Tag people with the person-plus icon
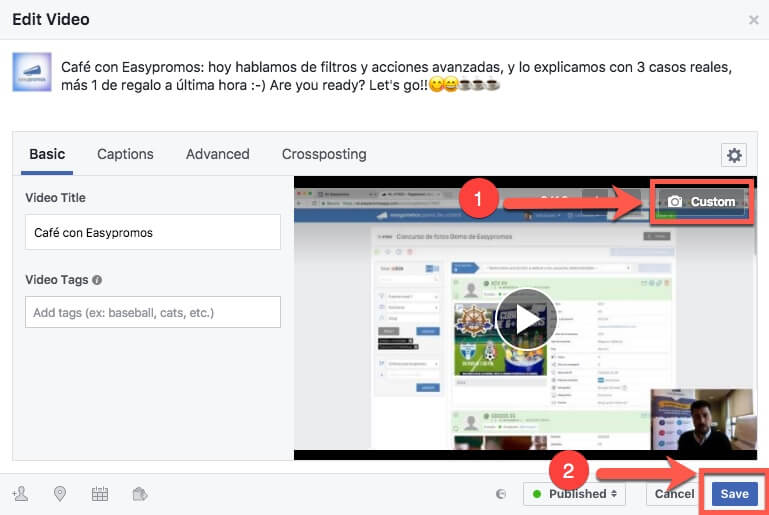 21,493
